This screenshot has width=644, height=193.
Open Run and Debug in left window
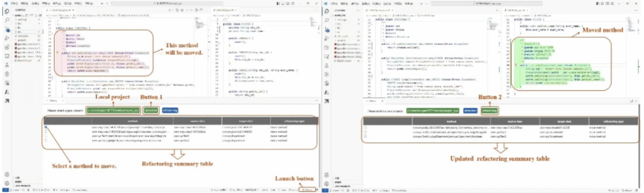7,38
